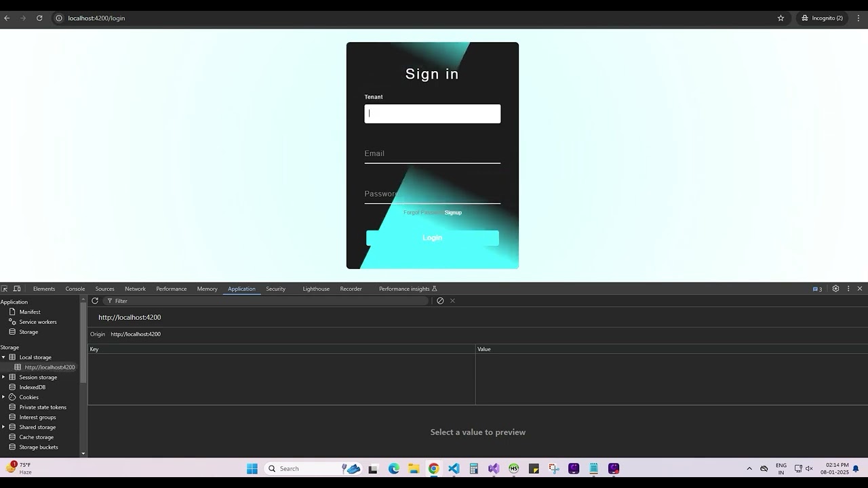Click the inspect element picker icon
868x488 pixels.
[x=5, y=289]
